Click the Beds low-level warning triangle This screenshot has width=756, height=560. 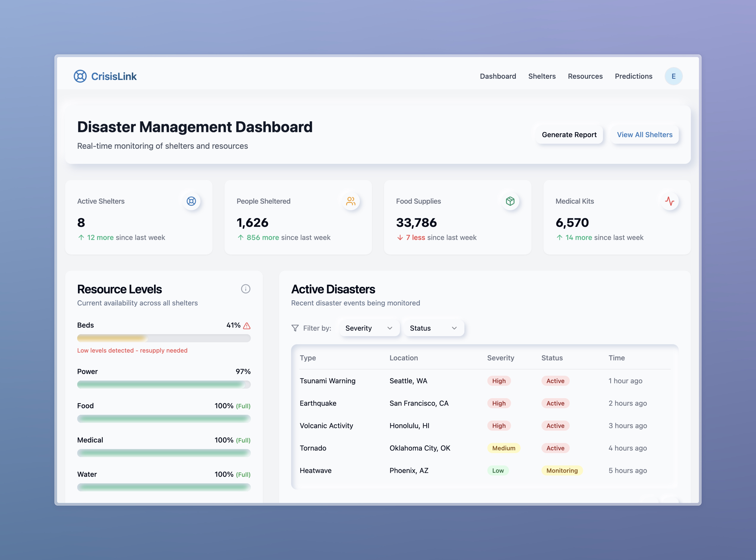click(247, 326)
